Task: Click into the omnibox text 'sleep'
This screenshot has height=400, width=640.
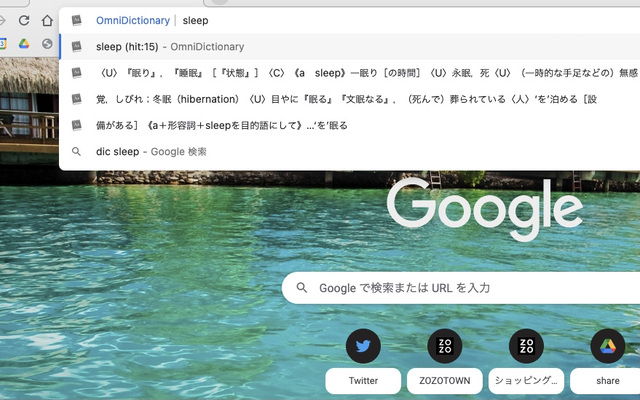Action: (x=195, y=20)
